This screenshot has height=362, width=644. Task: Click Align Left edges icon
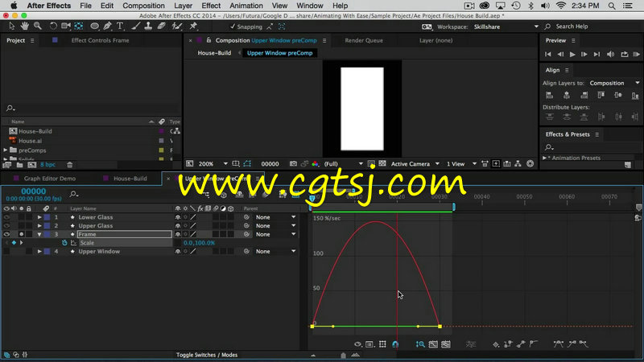click(549, 95)
